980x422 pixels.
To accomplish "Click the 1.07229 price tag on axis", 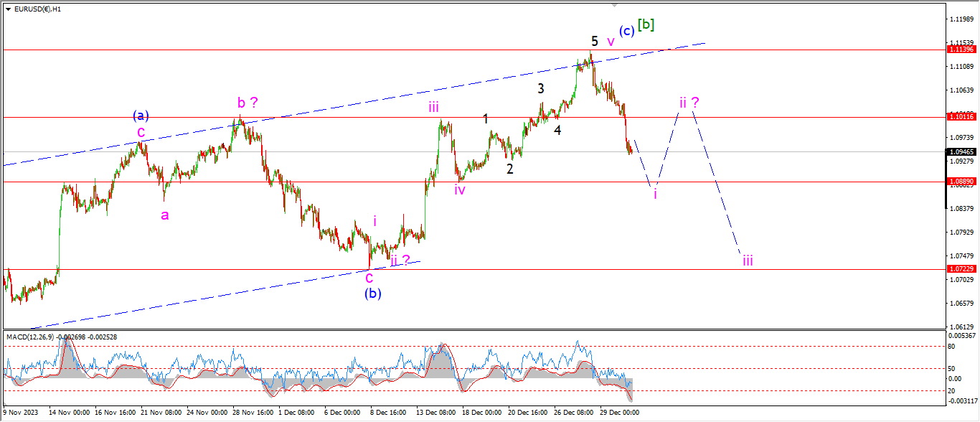I will coord(961,268).
